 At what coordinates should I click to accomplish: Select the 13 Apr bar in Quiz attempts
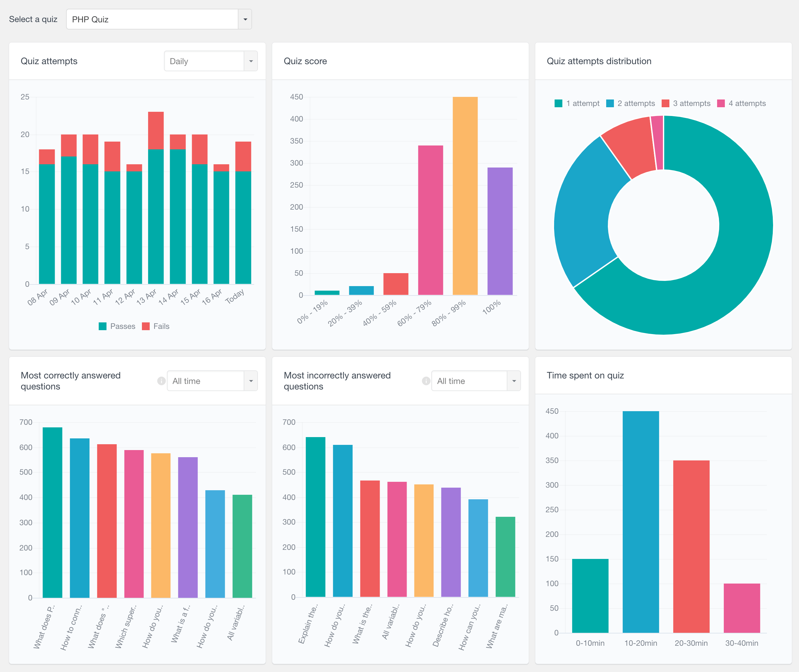point(156,198)
